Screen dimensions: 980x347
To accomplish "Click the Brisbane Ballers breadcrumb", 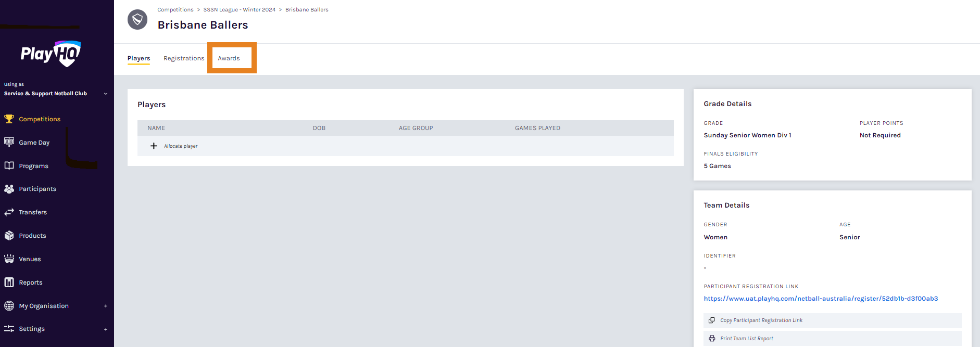I will 307,10.
